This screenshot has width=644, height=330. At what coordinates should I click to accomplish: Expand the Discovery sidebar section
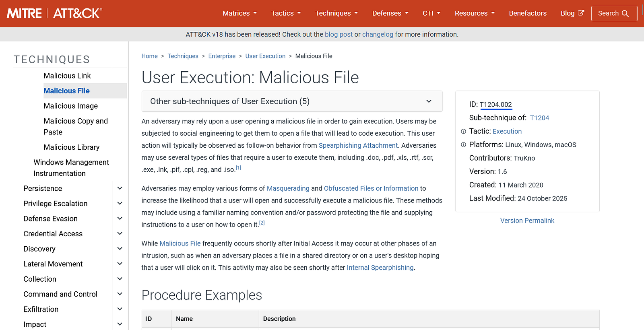[x=120, y=249]
